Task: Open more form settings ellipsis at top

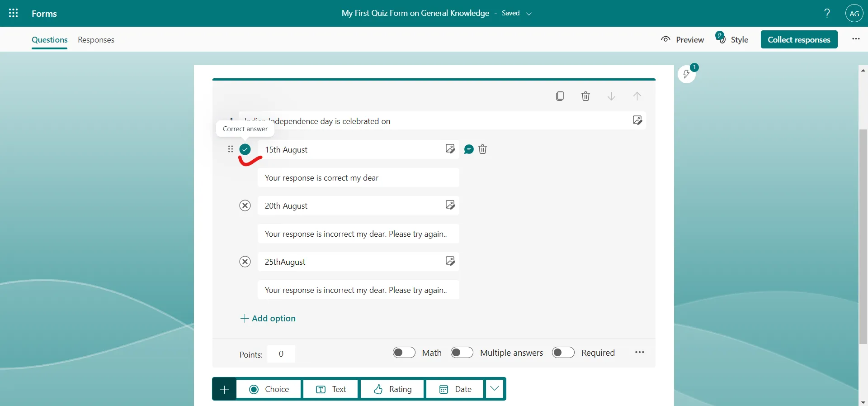Action: (856, 39)
